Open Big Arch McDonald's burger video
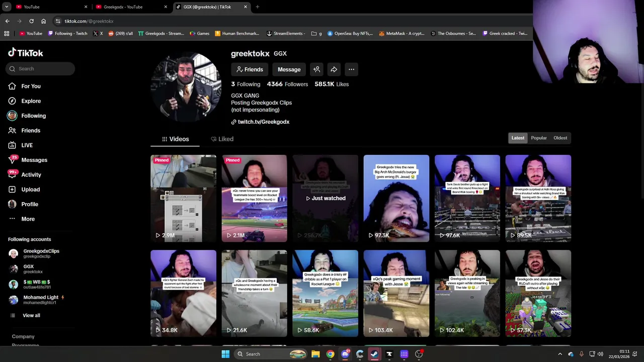 coord(396,199)
